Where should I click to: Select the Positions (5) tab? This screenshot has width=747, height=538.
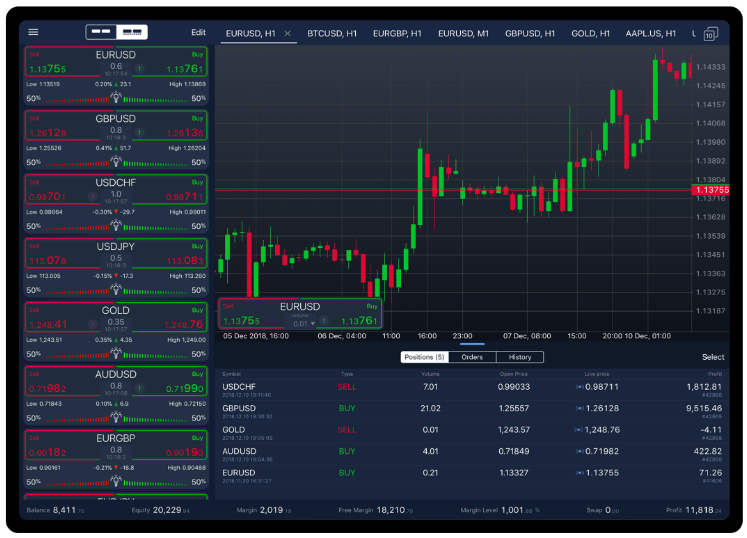point(424,357)
